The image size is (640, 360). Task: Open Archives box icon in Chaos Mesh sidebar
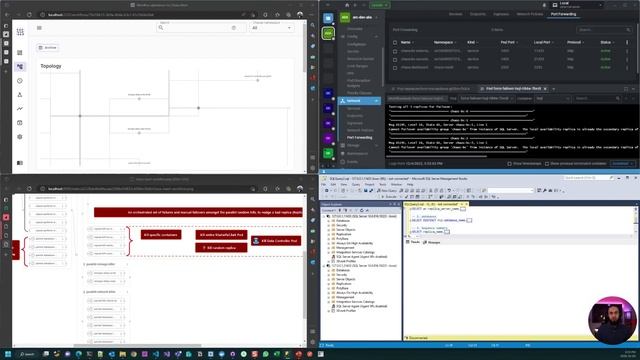click(x=20, y=122)
